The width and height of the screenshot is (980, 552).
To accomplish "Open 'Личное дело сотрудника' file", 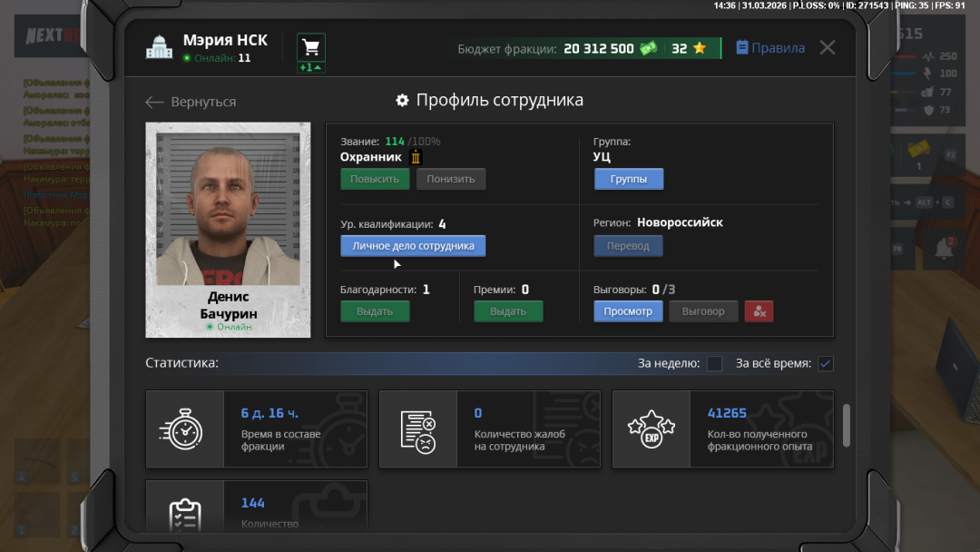I will 413,246.
